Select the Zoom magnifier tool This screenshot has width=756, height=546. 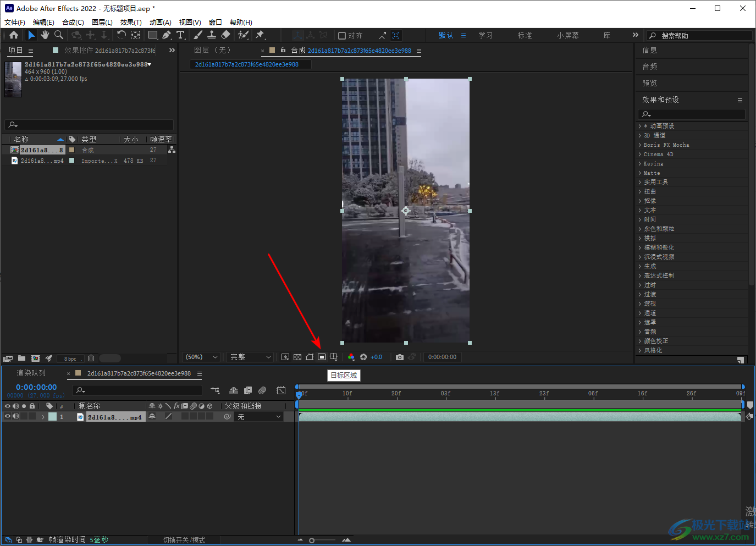click(59, 35)
